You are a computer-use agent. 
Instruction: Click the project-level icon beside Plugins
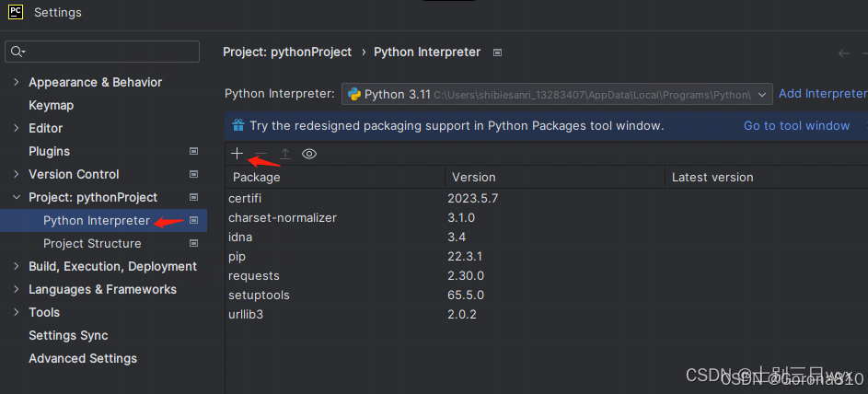pos(193,151)
